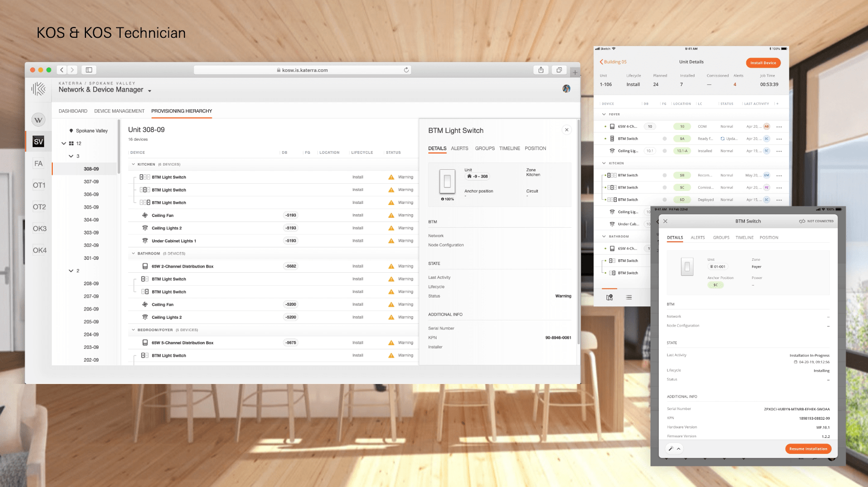The image size is (868, 487).
Task: Collapse the Kitchen device group
Action: click(133, 165)
